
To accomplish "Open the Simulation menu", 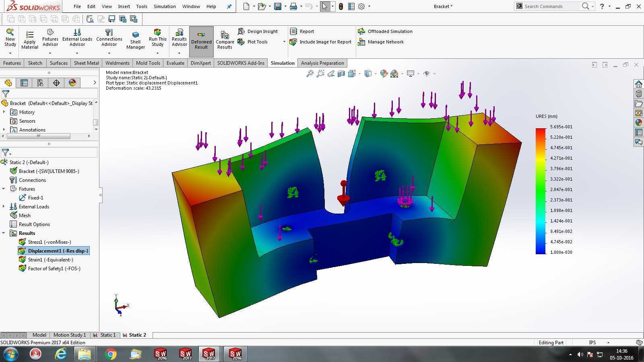I will (165, 6).
